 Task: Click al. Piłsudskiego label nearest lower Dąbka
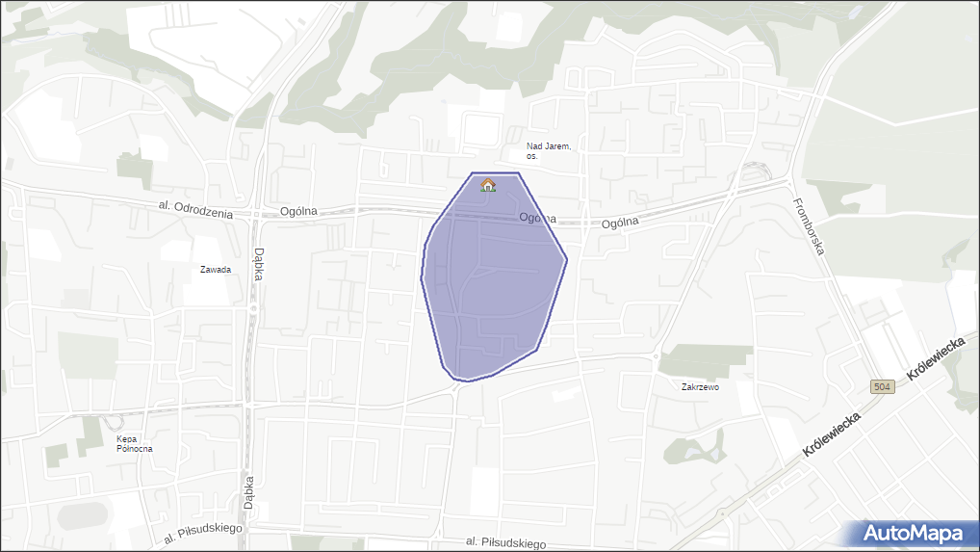point(203,534)
